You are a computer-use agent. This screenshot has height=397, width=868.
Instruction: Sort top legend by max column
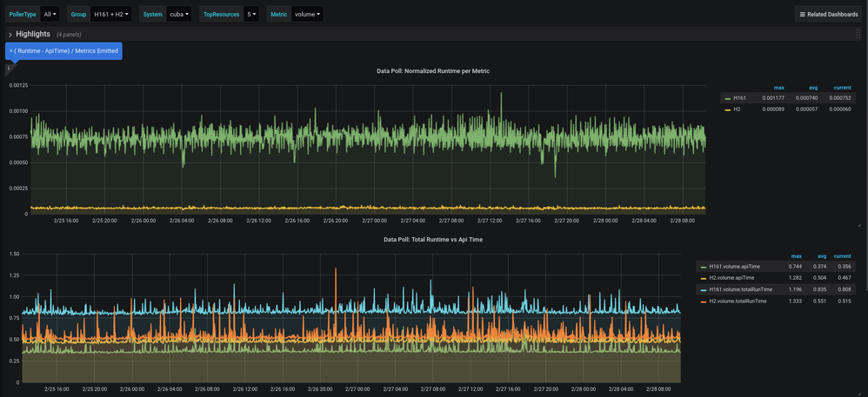pos(779,88)
